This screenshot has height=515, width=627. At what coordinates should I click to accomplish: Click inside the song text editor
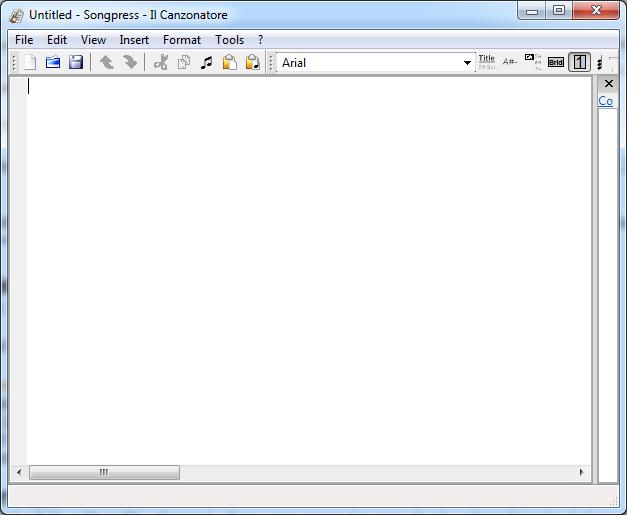pyautogui.click(x=309, y=270)
